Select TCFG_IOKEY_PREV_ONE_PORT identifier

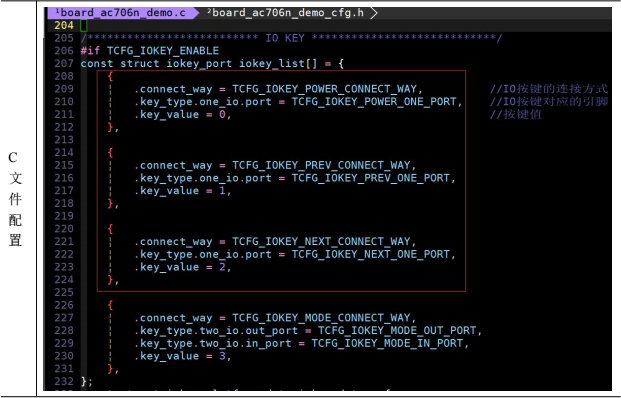coord(371,178)
